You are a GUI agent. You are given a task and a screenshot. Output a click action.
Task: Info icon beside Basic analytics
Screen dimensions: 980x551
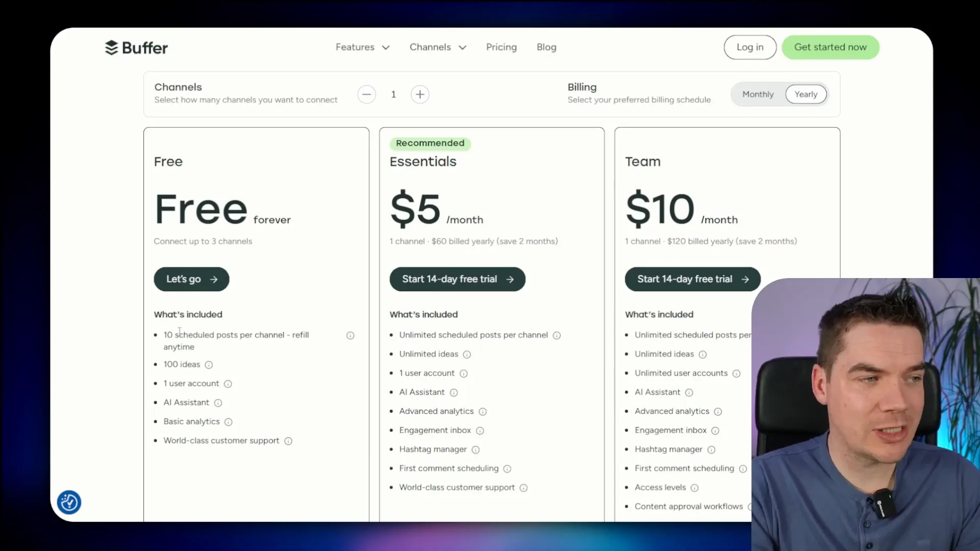pos(229,422)
